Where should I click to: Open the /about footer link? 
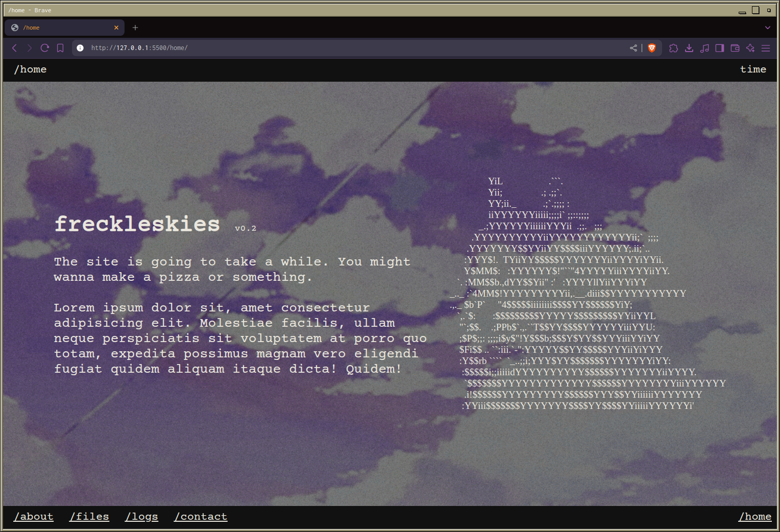pos(34,517)
